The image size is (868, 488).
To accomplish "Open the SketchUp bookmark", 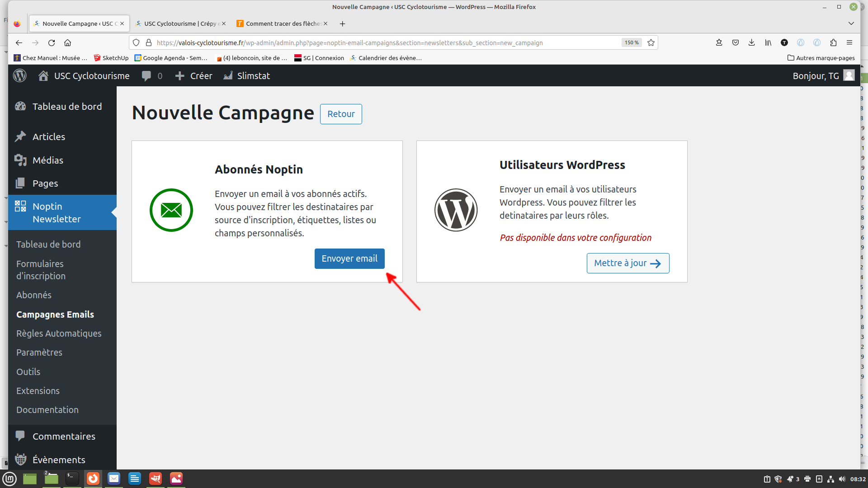I will pos(111,58).
